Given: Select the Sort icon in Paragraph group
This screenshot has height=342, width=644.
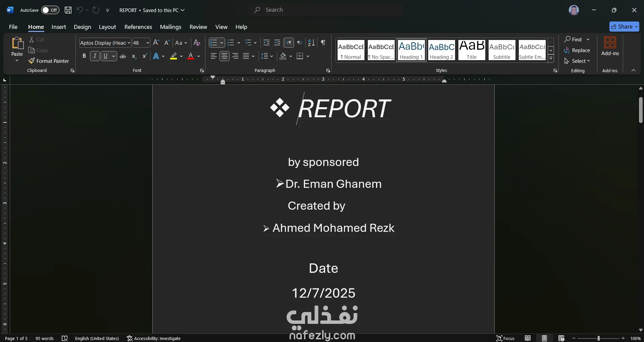Looking at the screenshot, I should pos(310,43).
